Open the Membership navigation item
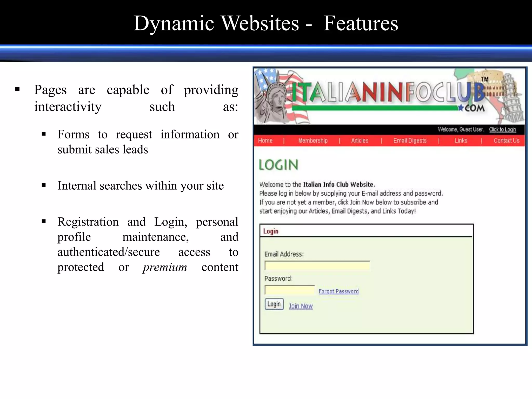 coord(313,141)
